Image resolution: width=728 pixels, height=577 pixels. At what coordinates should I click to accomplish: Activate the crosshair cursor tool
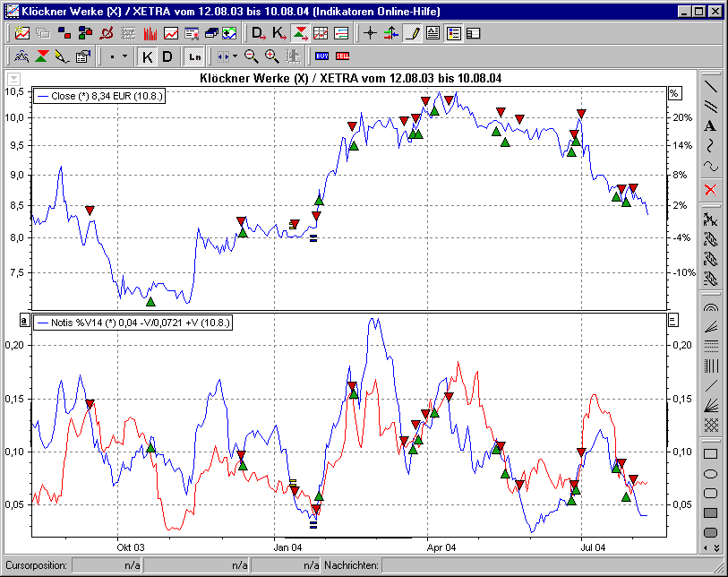point(368,32)
